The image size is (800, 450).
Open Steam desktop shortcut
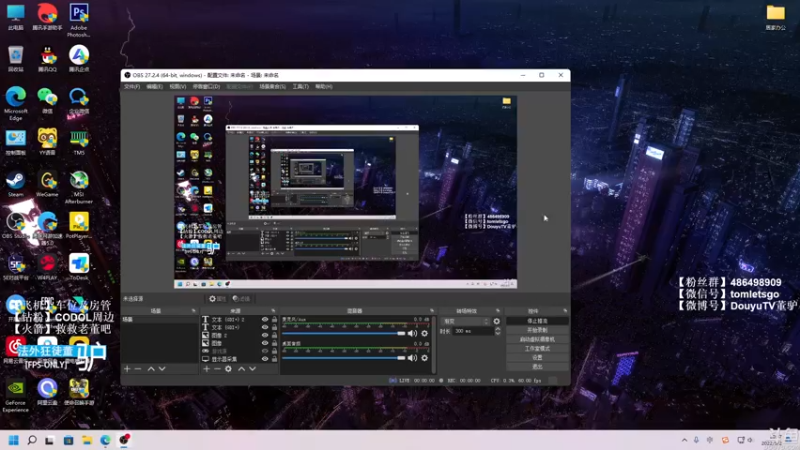[16, 184]
